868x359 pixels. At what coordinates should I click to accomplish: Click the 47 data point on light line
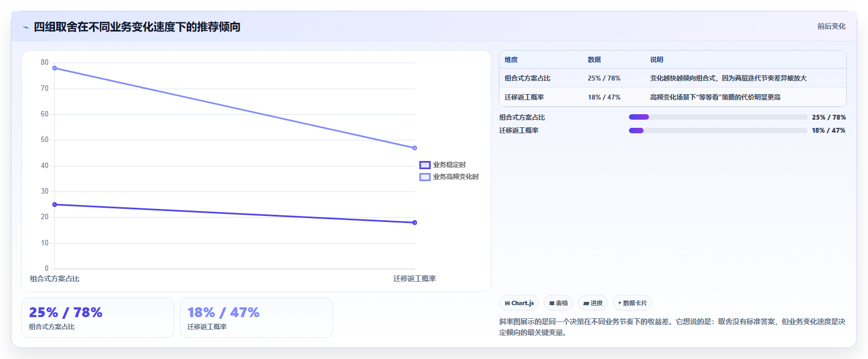click(x=415, y=148)
